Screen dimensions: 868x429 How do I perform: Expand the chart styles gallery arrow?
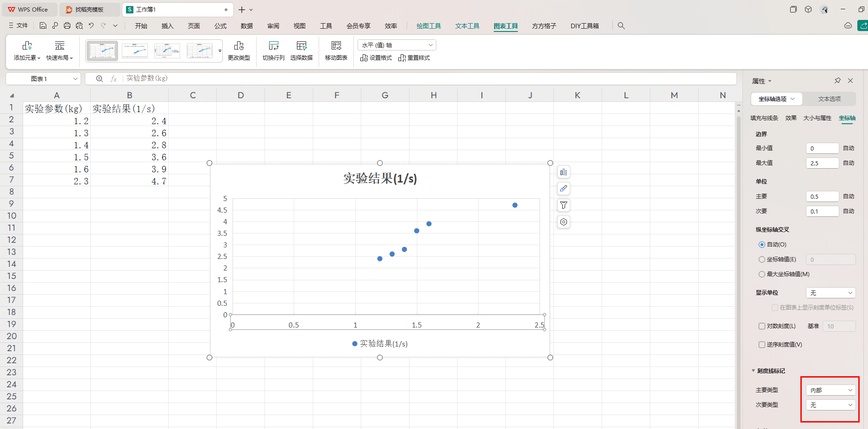tap(220, 50)
